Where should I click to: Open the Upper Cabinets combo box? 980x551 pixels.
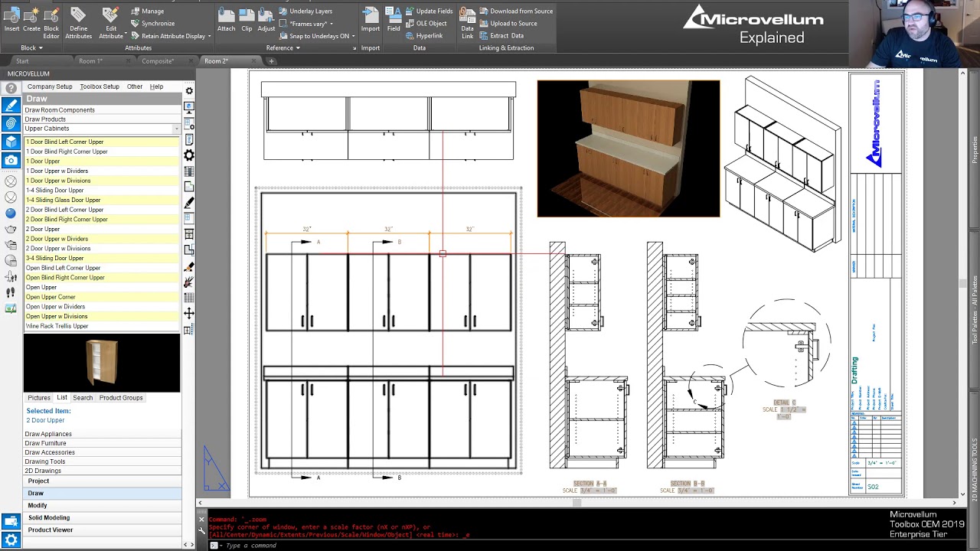tap(102, 129)
